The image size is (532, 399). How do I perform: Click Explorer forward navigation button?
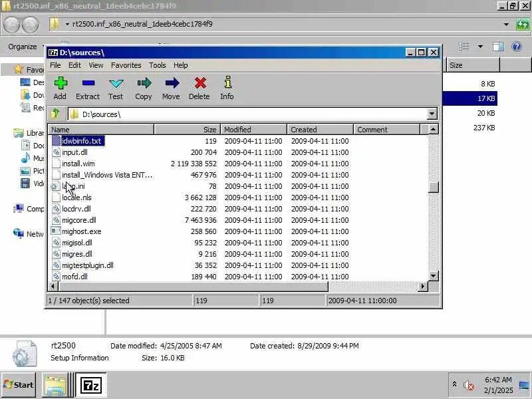point(31,25)
